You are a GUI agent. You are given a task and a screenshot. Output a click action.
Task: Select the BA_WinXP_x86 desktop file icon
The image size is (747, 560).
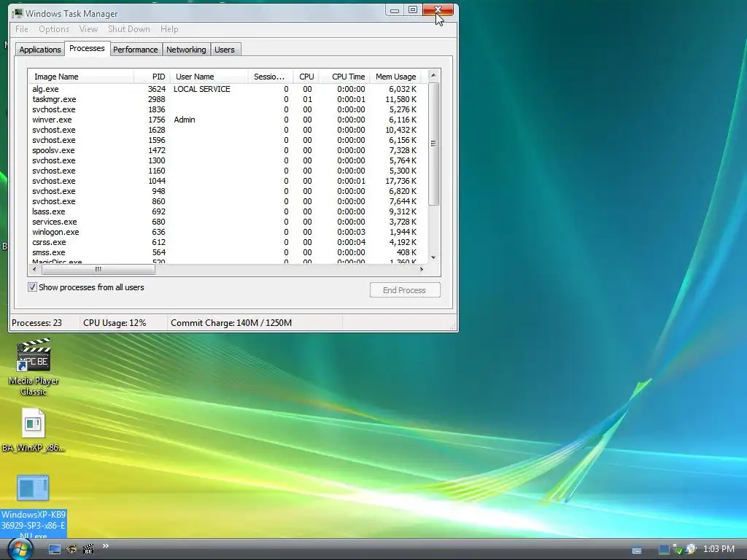point(33,430)
